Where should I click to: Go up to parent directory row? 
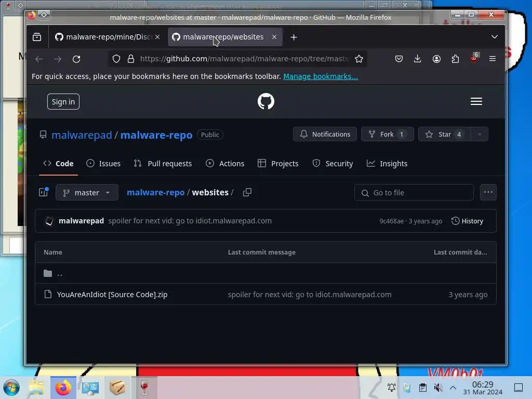point(265,273)
